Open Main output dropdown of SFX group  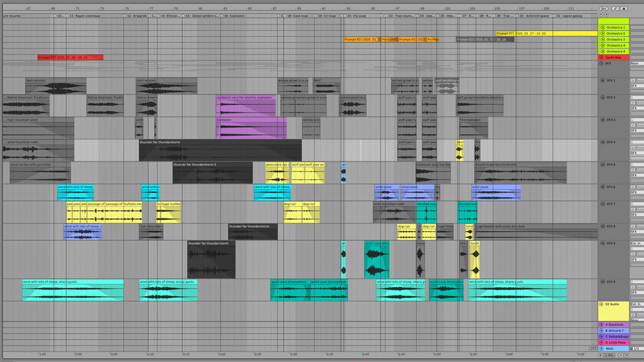637,64
